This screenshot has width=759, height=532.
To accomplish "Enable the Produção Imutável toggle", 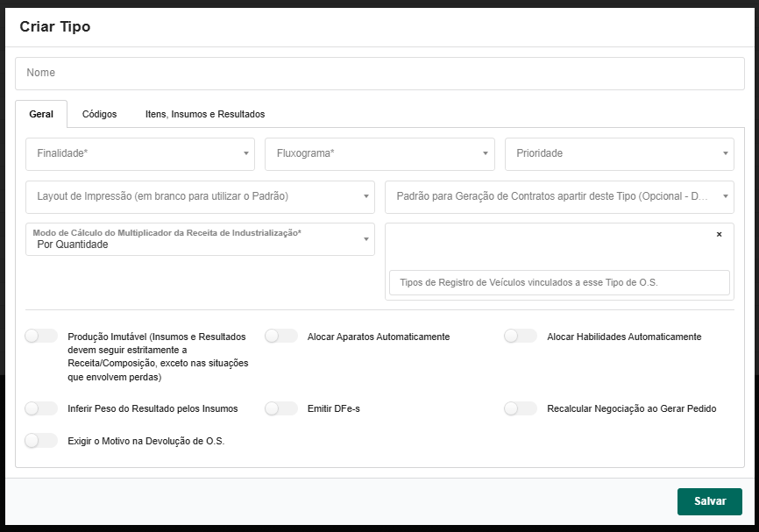I will pyautogui.click(x=41, y=337).
